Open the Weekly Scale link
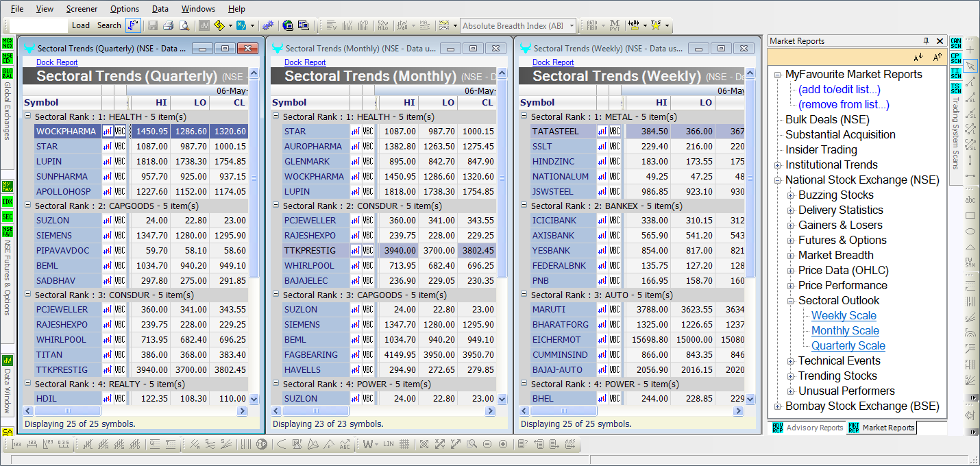The width and height of the screenshot is (980, 466). [x=844, y=316]
